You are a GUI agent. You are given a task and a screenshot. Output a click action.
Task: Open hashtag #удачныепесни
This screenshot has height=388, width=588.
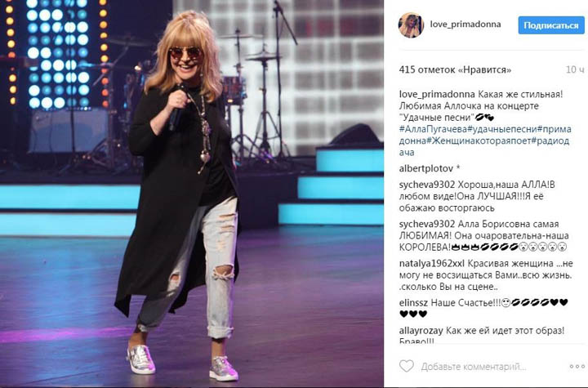click(501, 129)
